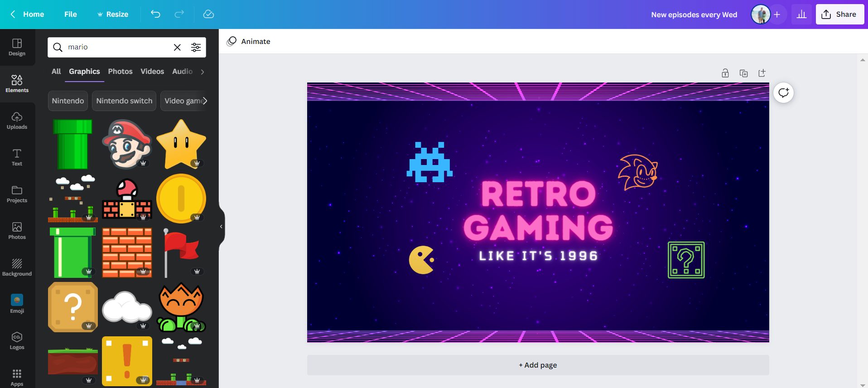Image resolution: width=868 pixels, height=388 pixels.
Task: Insert the mushroom on bricks graphic
Action: pyautogui.click(x=127, y=198)
